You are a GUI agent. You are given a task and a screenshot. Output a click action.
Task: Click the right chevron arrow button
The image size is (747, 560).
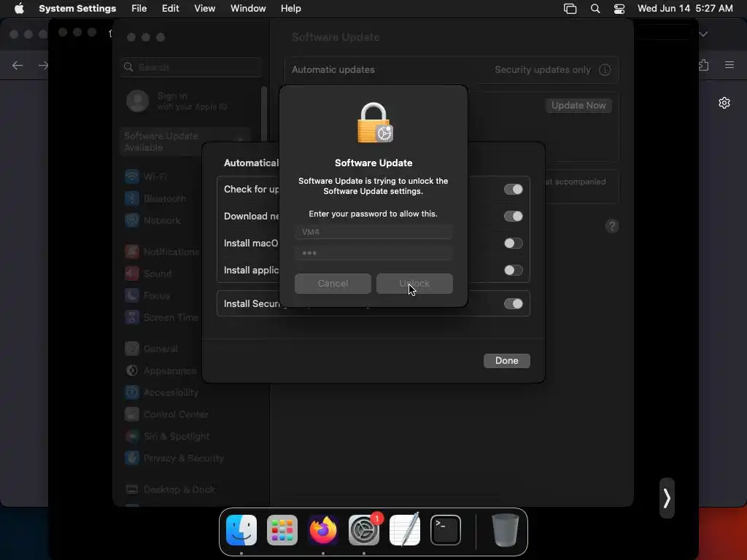pyautogui.click(x=667, y=498)
